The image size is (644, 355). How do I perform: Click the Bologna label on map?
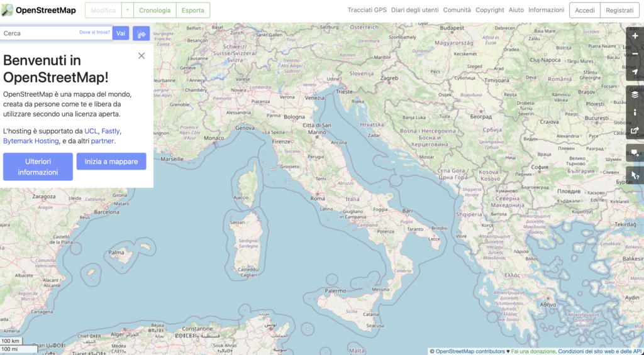294,117
